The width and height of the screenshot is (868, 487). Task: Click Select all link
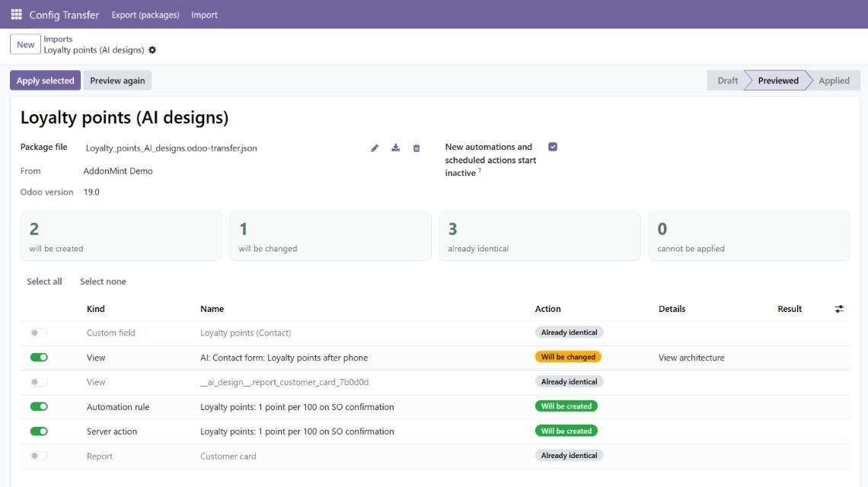click(44, 281)
